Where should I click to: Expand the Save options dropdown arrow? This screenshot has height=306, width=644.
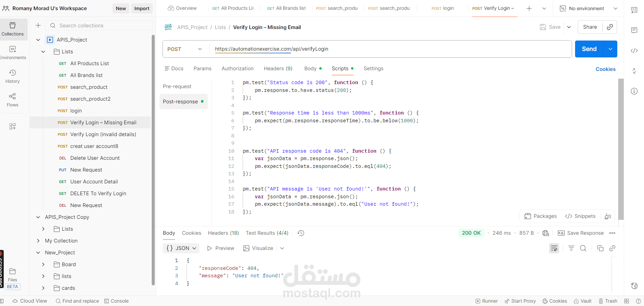pos(569,27)
